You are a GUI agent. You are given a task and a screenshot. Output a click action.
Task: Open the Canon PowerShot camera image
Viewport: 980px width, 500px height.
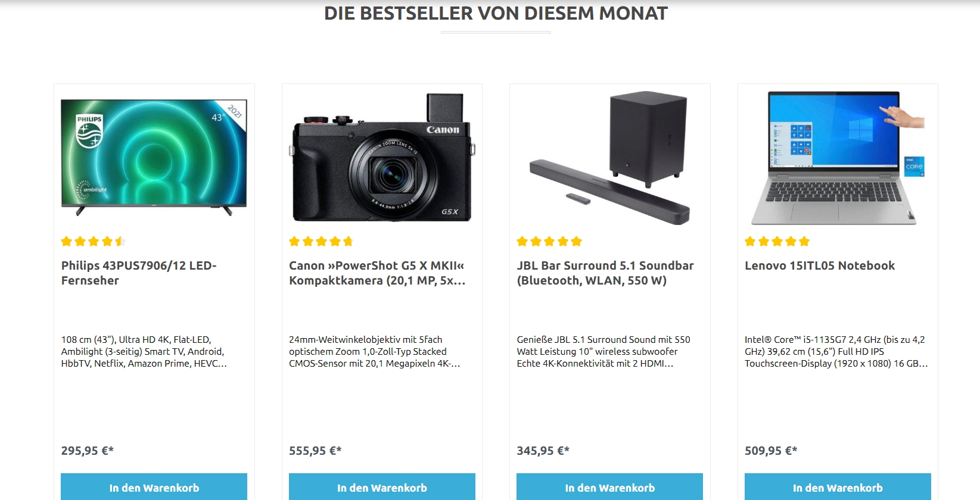382,158
